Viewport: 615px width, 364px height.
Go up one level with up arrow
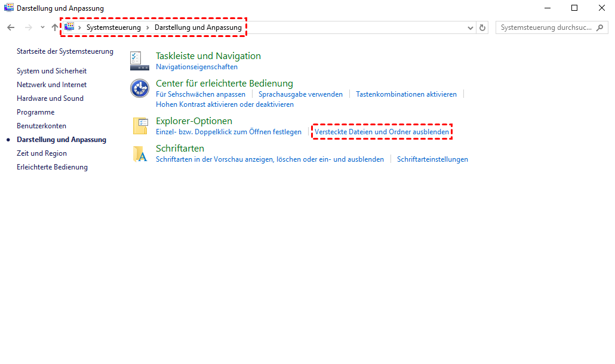pyautogui.click(x=55, y=27)
